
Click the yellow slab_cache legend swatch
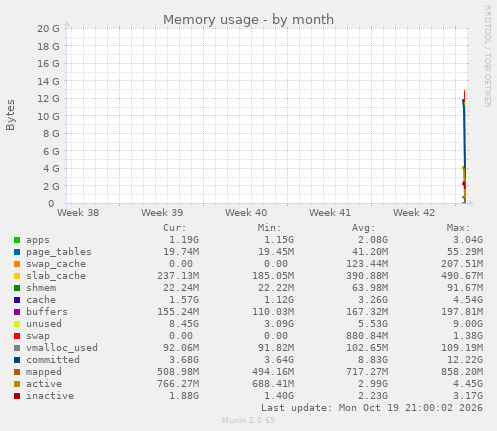click(x=17, y=276)
